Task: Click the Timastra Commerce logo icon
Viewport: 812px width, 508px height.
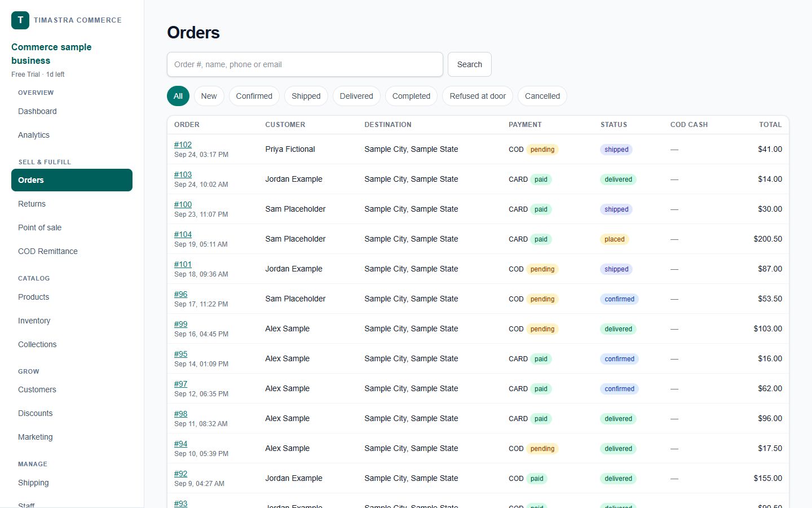Action: pos(20,20)
